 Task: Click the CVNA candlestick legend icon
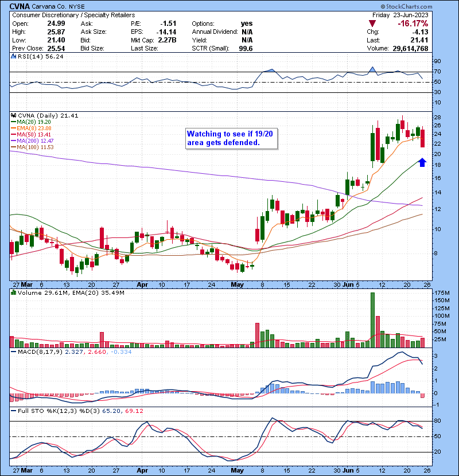(14, 115)
